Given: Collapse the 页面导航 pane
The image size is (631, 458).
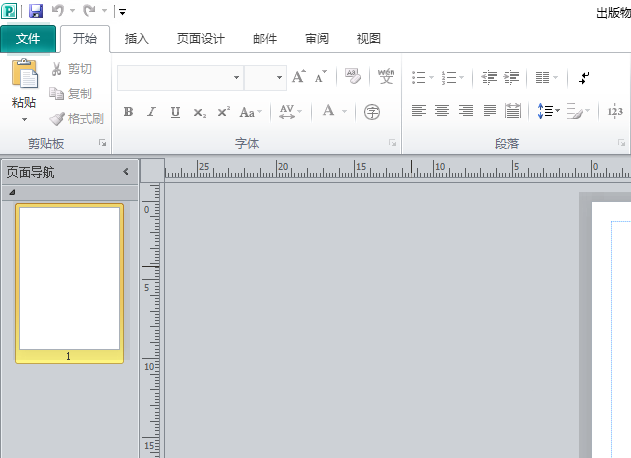Looking at the screenshot, I should pyautogui.click(x=126, y=172).
